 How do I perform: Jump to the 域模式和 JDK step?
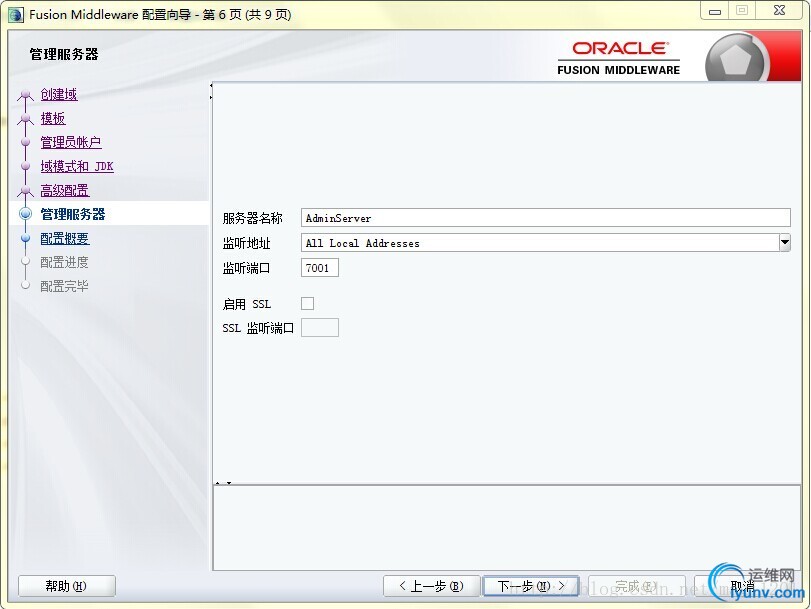(77, 166)
